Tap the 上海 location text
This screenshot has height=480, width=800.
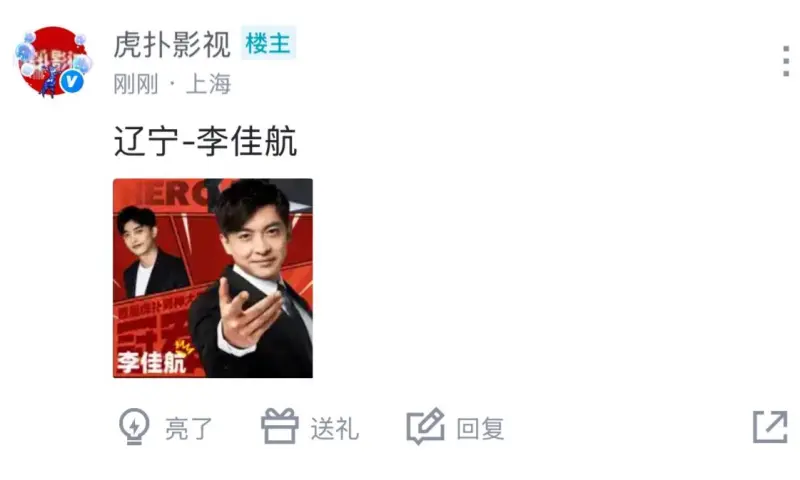click(208, 84)
